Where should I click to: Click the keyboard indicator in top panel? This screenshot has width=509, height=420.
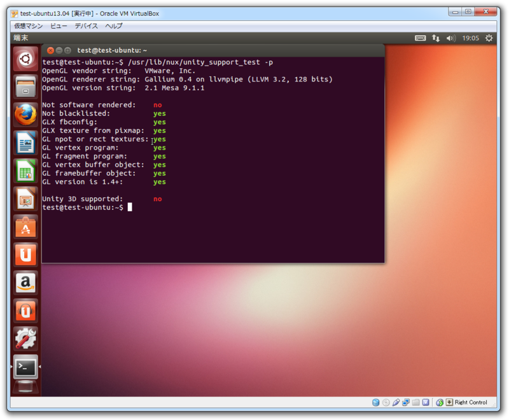421,38
